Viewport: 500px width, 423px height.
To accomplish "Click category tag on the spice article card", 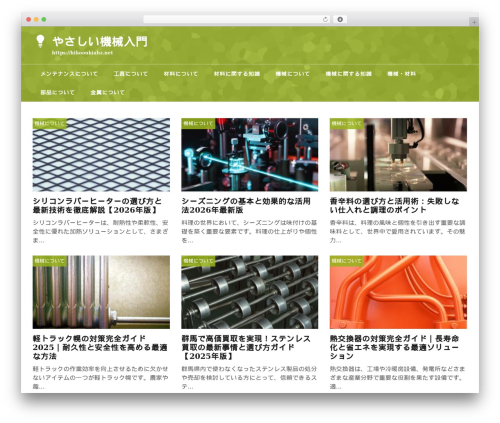I will point(347,123).
